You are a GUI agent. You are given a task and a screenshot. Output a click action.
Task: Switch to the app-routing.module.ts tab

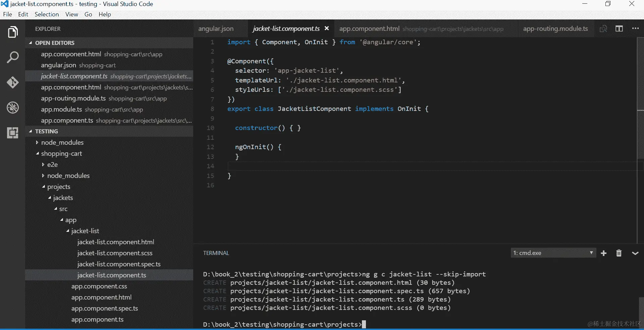pyautogui.click(x=555, y=28)
